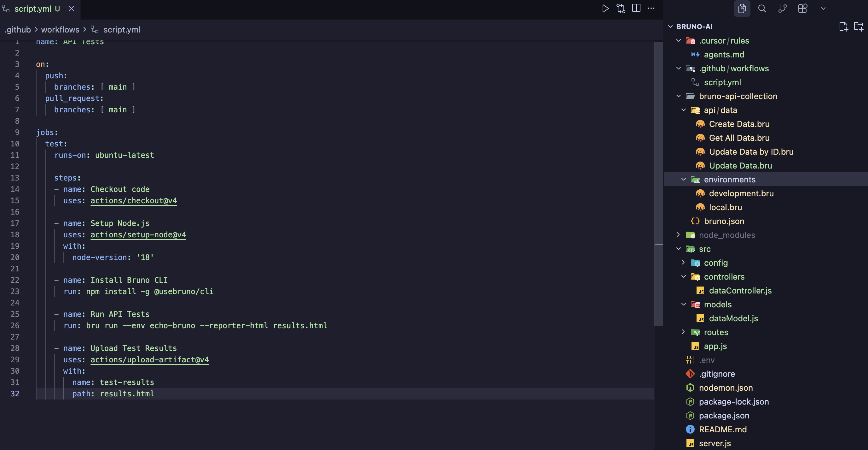
Task: Open the Source Control view
Action: [782, 9]
